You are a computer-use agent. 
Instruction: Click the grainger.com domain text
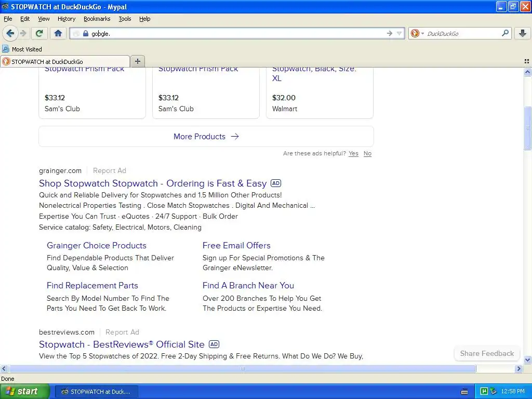point(60,170)
